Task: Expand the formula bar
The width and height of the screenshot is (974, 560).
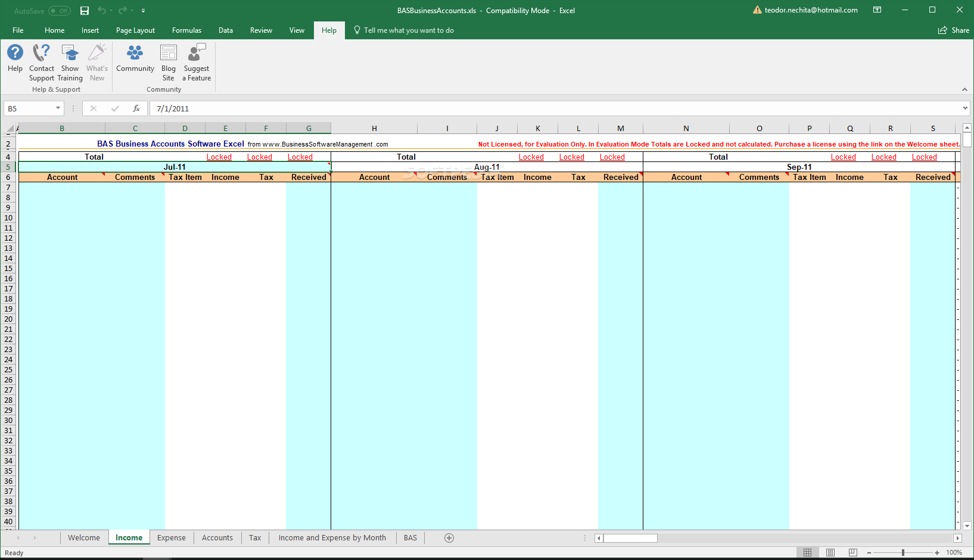Action: coord(965,108)
